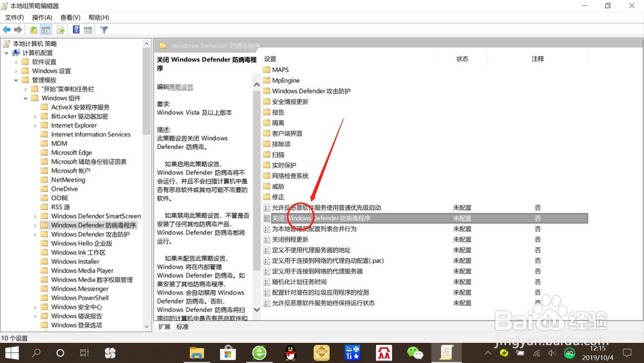644x363 pixels.
Task: Click the tree pane scroll down arrow
Action: click(147, 327)
